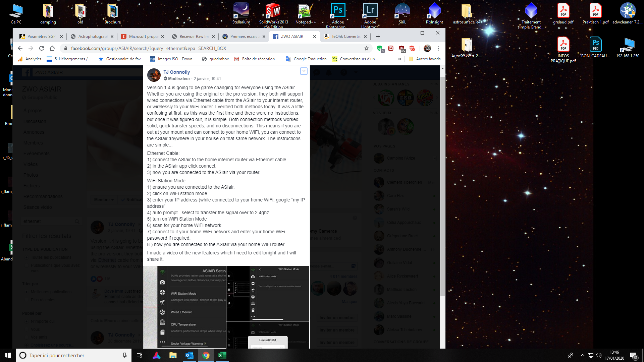
Task: Click the Chrome address bar
Action: (215, 48)
